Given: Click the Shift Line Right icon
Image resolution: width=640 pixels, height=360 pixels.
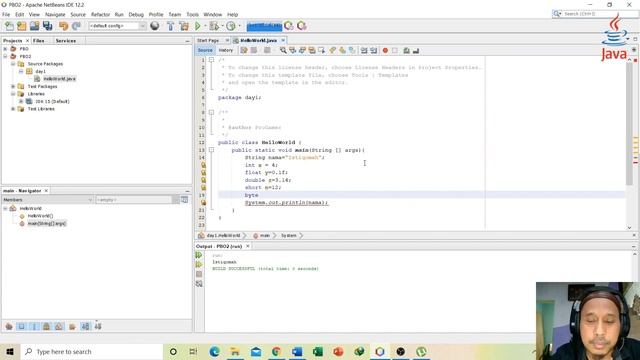Looking at the screenshot, I should [x=373, y=51].
